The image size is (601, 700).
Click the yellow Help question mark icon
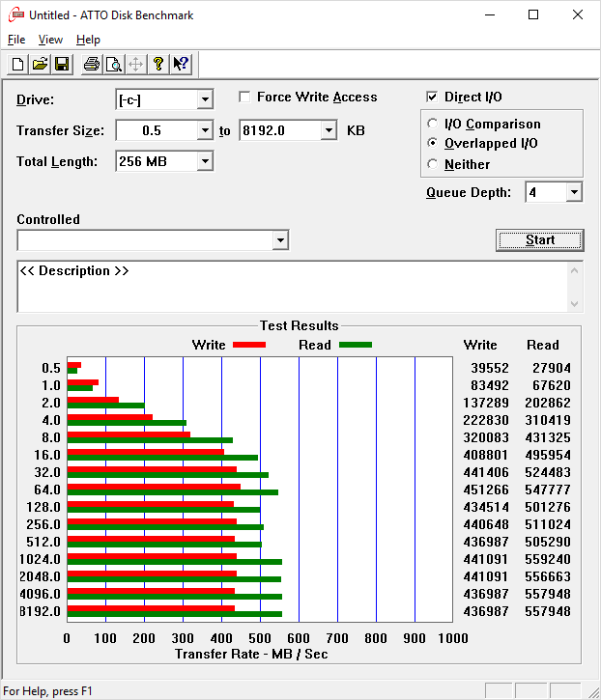coord(158,65)
